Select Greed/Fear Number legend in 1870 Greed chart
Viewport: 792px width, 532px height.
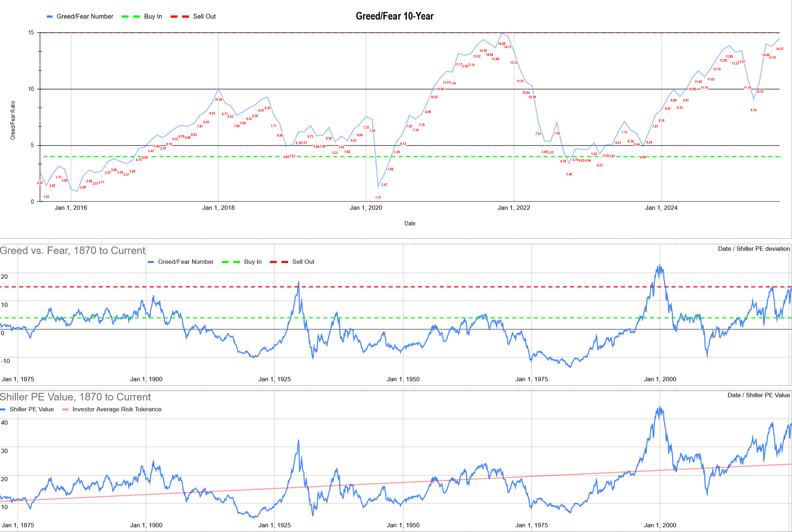pyautogui.click(x=186, y=262)
